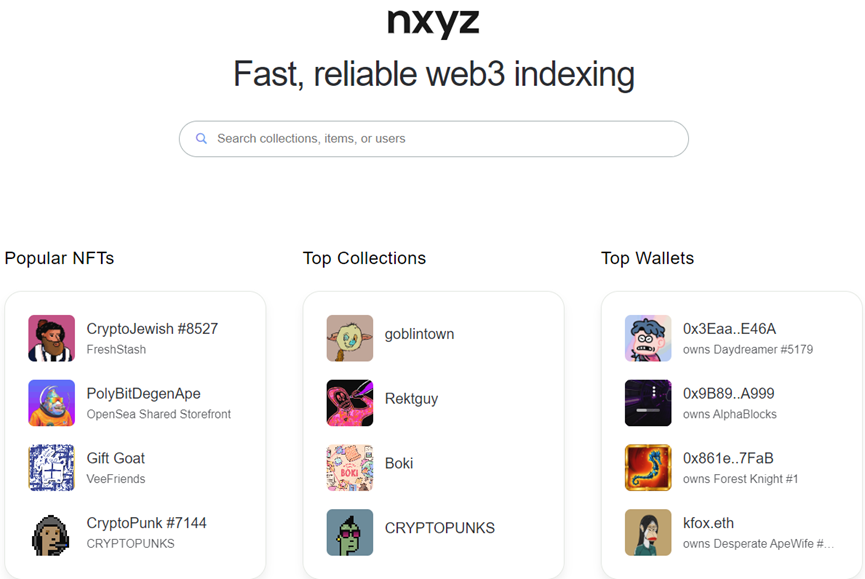Click the OpenSea Shared Storefront link
This screenshot has height=579, width=865.
click(x=158, y=414)
